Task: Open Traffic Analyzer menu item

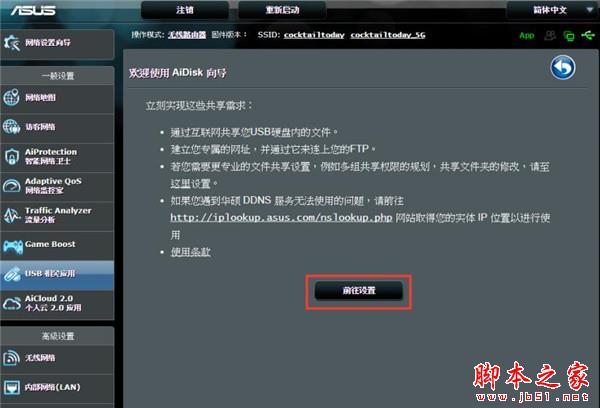Action: coord(57,215)
